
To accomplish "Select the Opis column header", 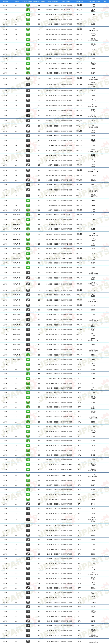I will (105, 2).
